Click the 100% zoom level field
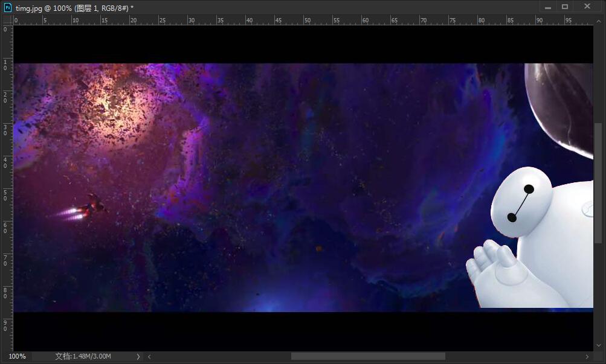 point(18,356)
